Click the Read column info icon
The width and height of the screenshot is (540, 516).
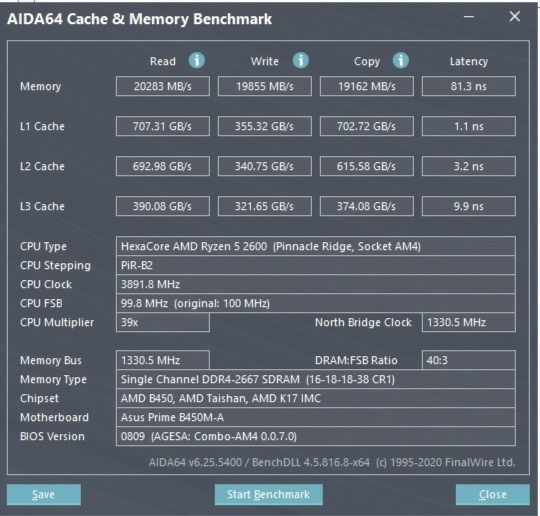197,61
